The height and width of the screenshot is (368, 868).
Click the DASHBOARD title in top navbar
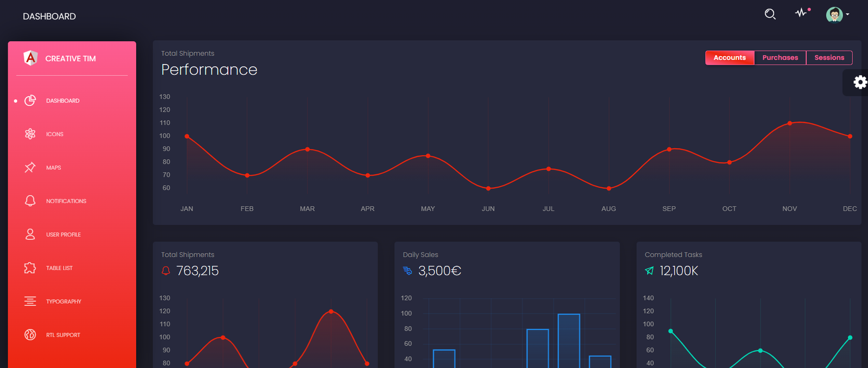point(49,16)
